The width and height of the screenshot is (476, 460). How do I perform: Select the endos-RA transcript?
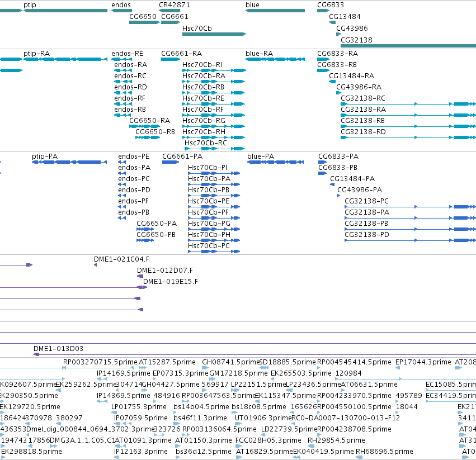point(123,70)
